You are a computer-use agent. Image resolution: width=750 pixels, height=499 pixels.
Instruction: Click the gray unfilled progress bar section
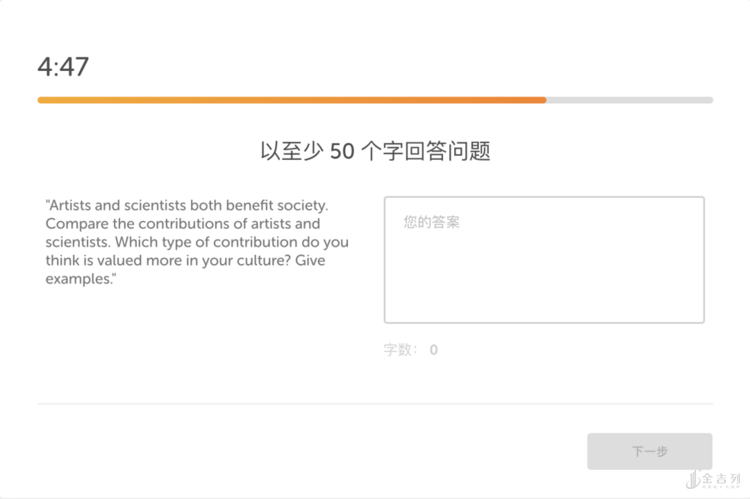(x=630, y=100)
